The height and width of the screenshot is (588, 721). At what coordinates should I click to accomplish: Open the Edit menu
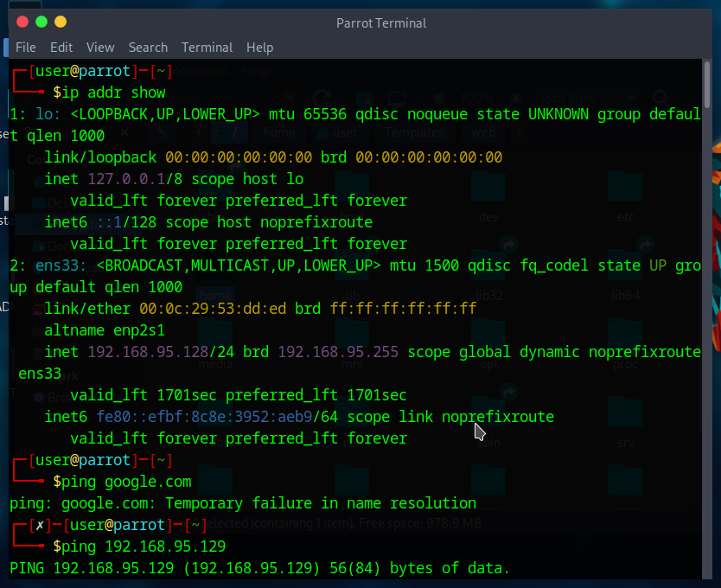61,48
